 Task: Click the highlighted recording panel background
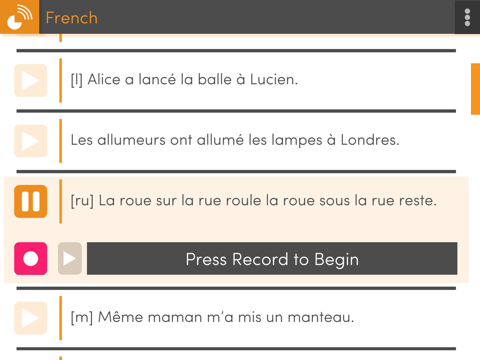(236, 230)
